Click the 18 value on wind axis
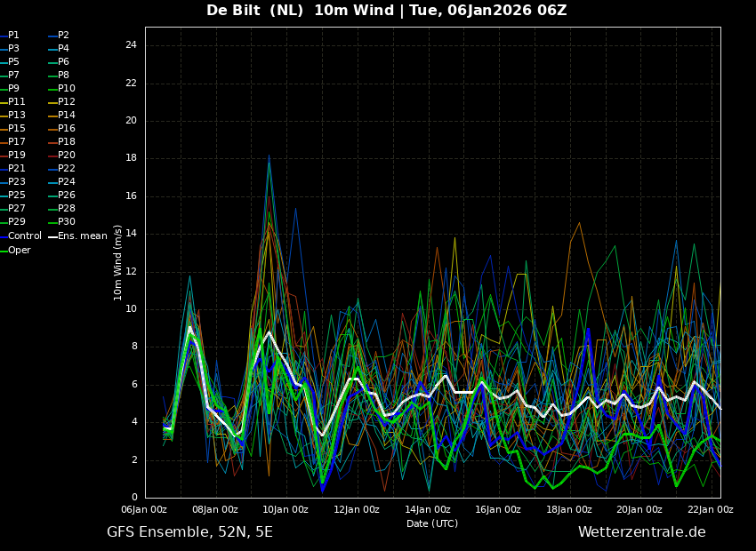Screen dimensions: 756x551 tap(131, 158)
